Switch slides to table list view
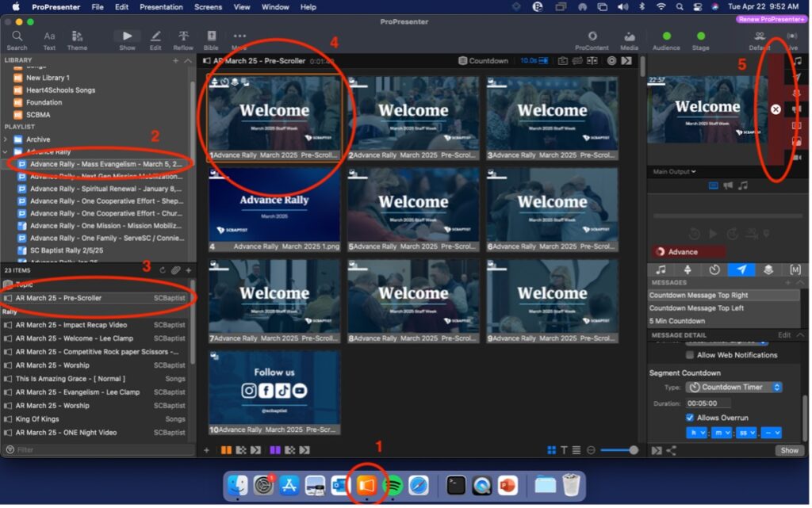Image resolution: width=812 pixels, height=508 pixels. click(576, 451)
